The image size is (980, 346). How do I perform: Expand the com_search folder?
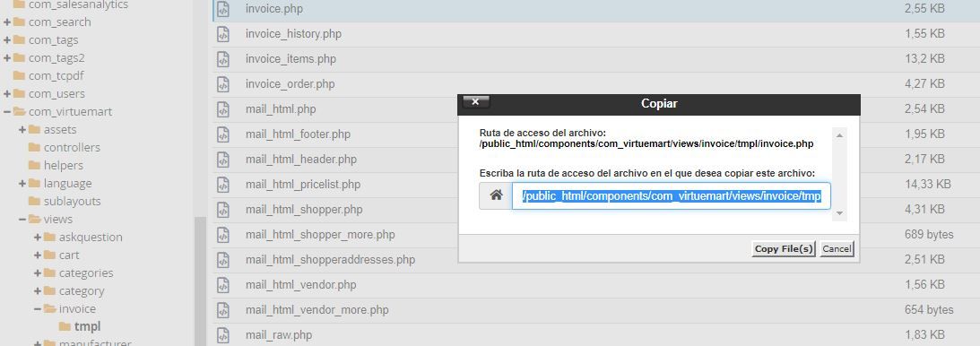7,22
